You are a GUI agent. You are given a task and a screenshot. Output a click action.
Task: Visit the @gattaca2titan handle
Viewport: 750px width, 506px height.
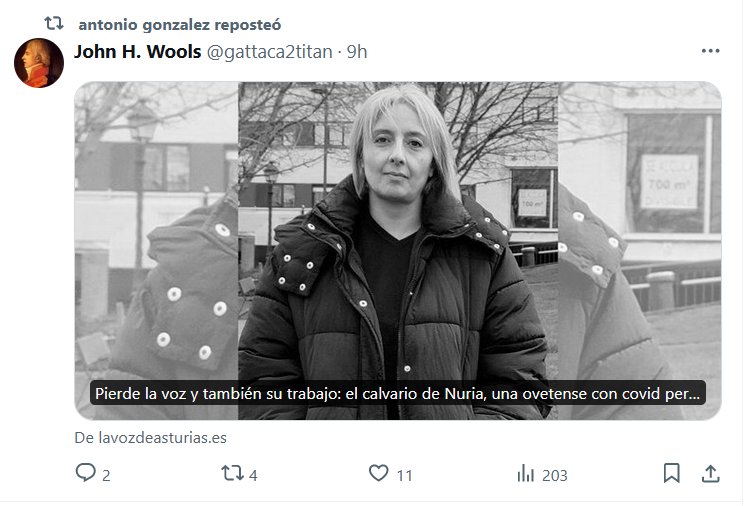[269, 52]
